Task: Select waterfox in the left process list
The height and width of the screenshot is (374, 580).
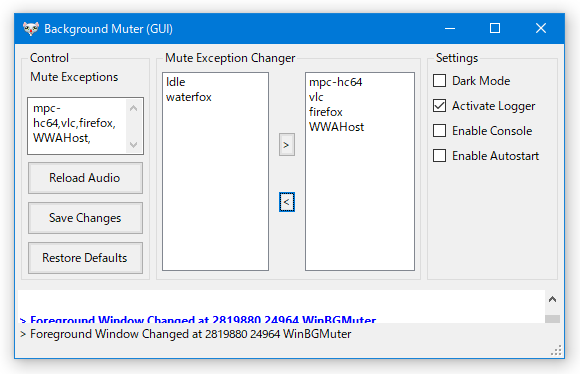Action: (189, 97)
